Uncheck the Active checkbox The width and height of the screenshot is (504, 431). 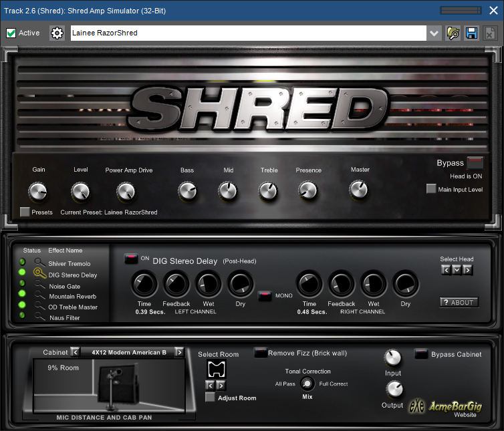(x=11, y=33)
